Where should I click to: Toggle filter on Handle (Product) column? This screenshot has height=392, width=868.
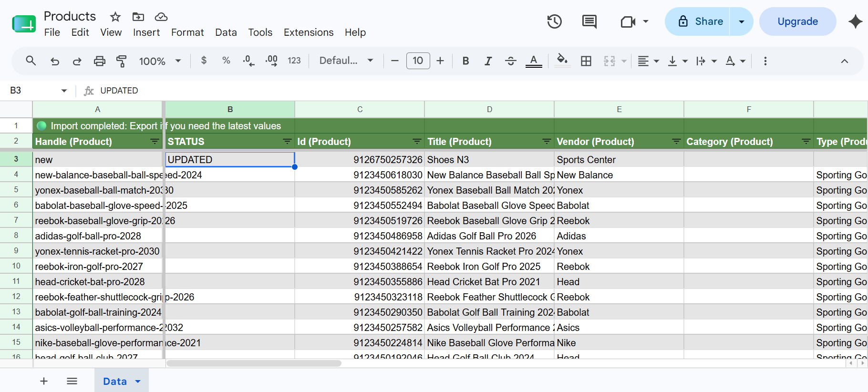(x=155, y=142)
